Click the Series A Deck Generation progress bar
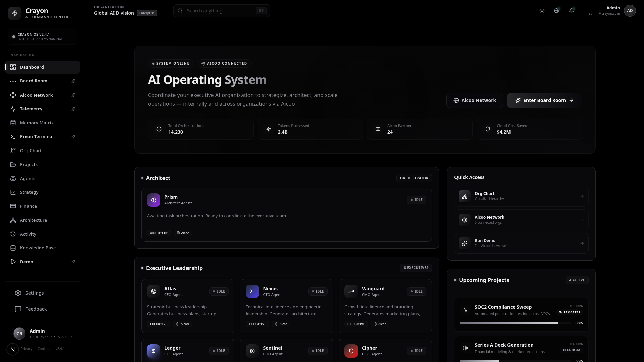644x362 pixels. click(515, 361)
